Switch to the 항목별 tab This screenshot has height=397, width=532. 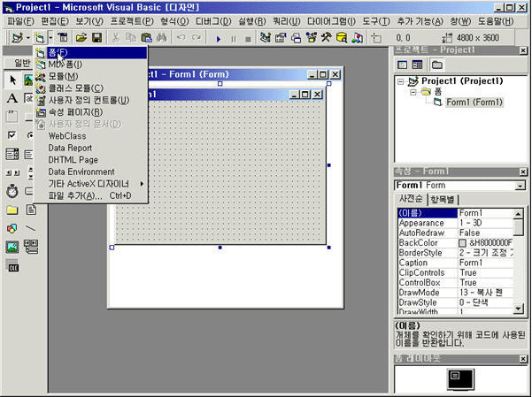point(443,199)
